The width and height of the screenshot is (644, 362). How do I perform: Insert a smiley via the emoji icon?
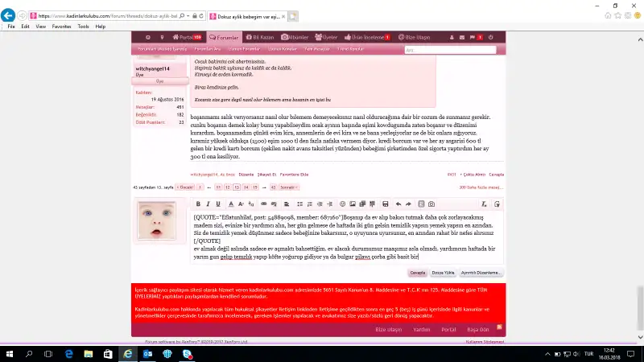[341, 204]
